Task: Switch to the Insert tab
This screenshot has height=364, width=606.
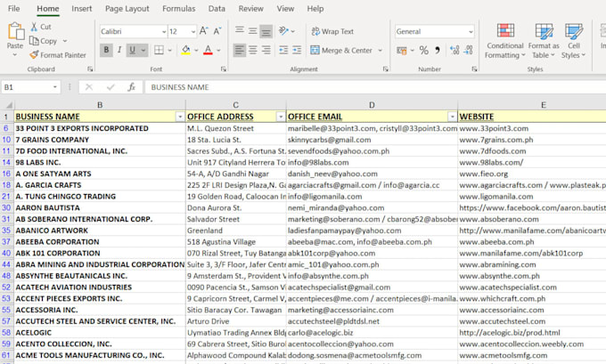Action: 82,9
